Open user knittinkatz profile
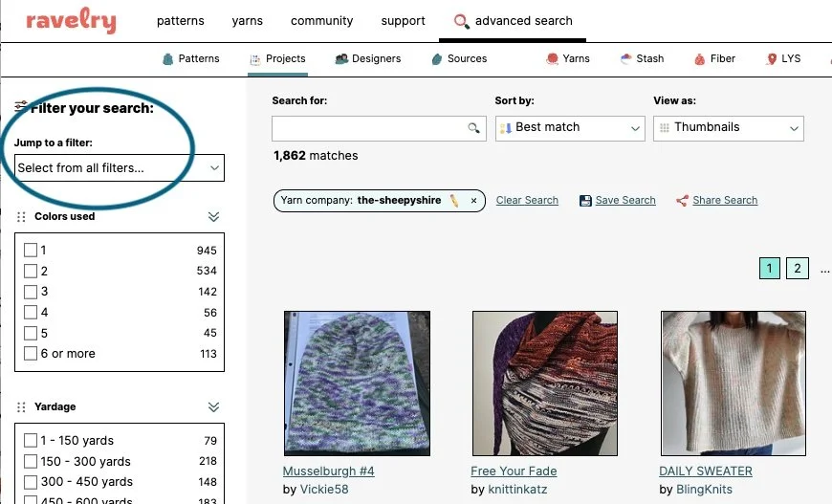The width and height of the screenshot is (832, 504). tap(517, 489)
